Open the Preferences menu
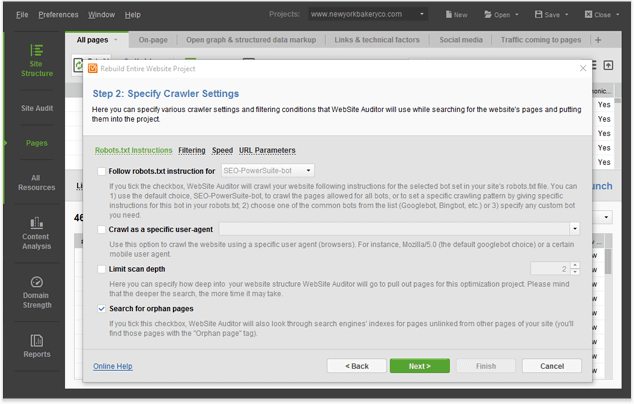Viewport: 634px width, 404px height. (x=58, y=15)
